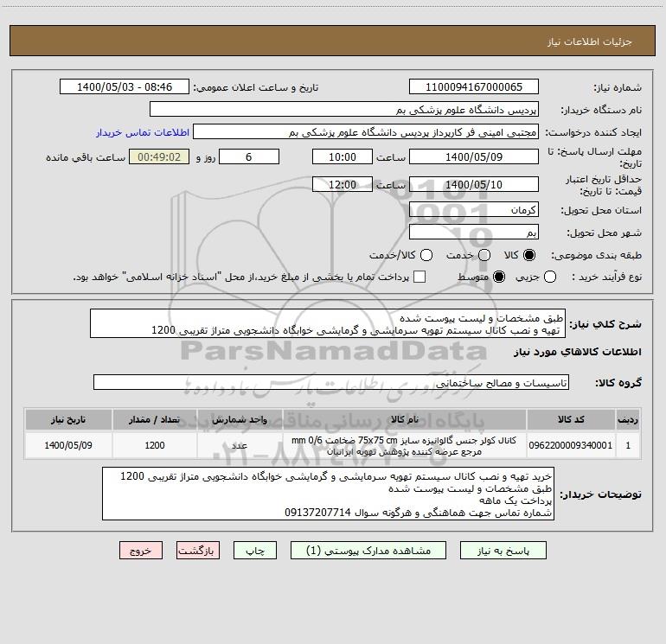Select the کالا/خدمت radio button
Image resolution: width=666 pixels, height=644 pixels.
pos(426,255)
